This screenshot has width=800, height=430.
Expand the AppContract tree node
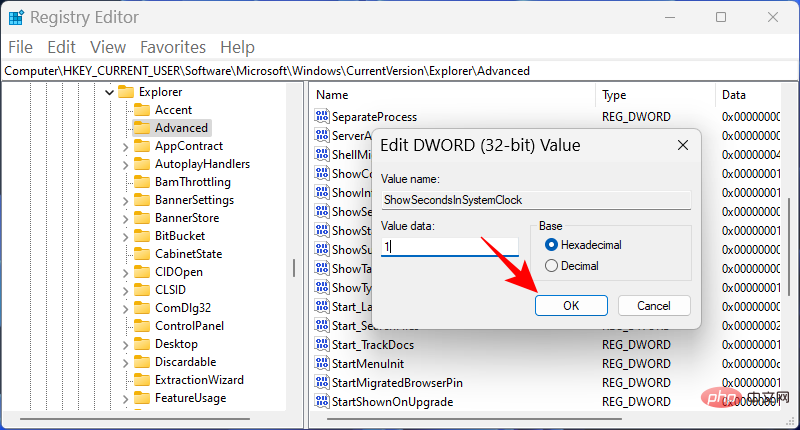click(124, 146)
